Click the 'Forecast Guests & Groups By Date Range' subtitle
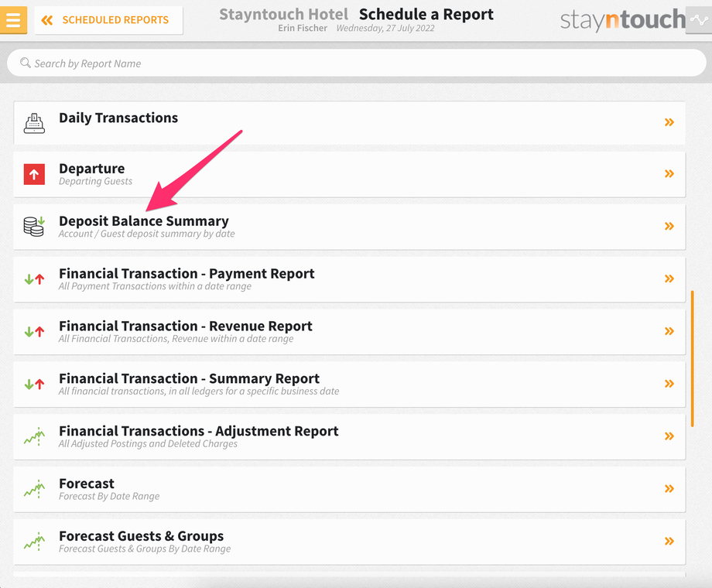Viewport: 712px width, 588px height. 145,549
